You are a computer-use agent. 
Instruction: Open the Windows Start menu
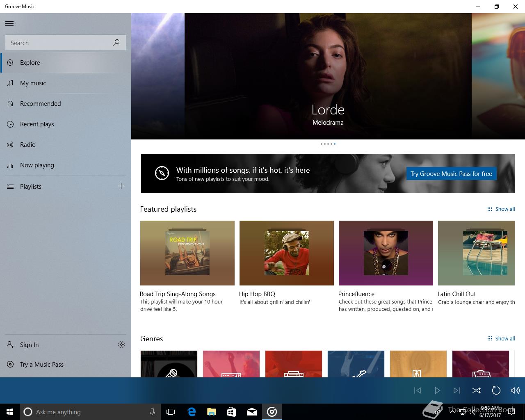point(10,412)
